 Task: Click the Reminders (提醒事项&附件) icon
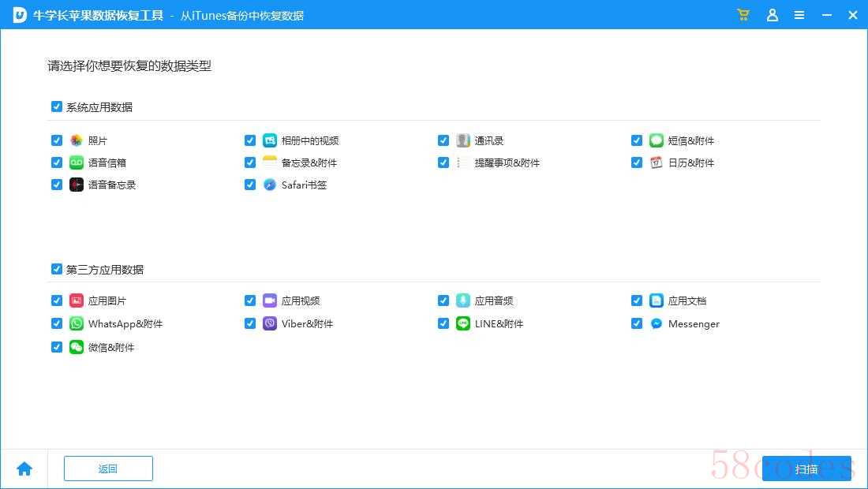tap(462, 162)
